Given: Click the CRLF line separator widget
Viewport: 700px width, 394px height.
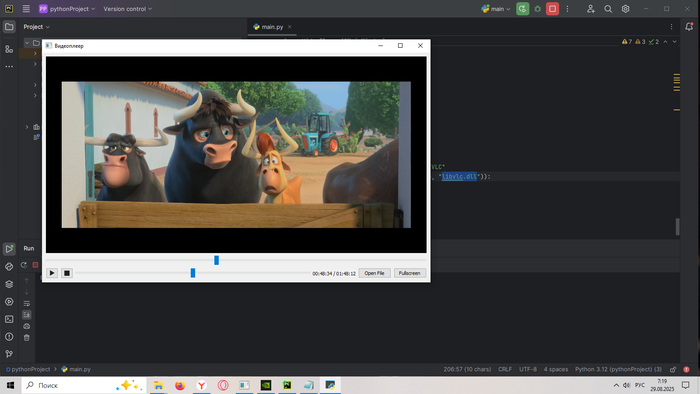Looking at the screenshot, I should coord(505,369).
